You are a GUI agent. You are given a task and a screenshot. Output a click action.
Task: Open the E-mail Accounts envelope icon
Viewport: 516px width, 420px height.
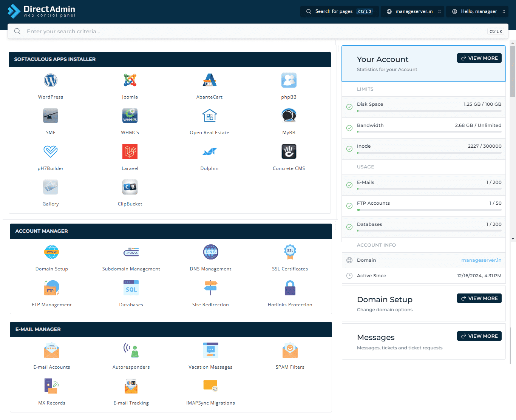[x=52, y=350]
